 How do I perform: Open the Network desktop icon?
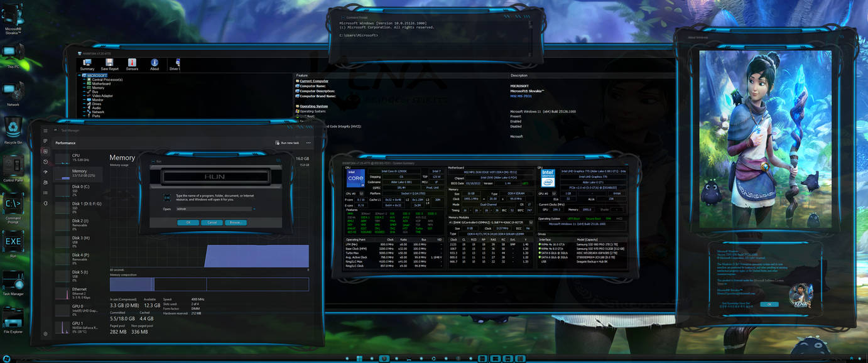[13, 94]
